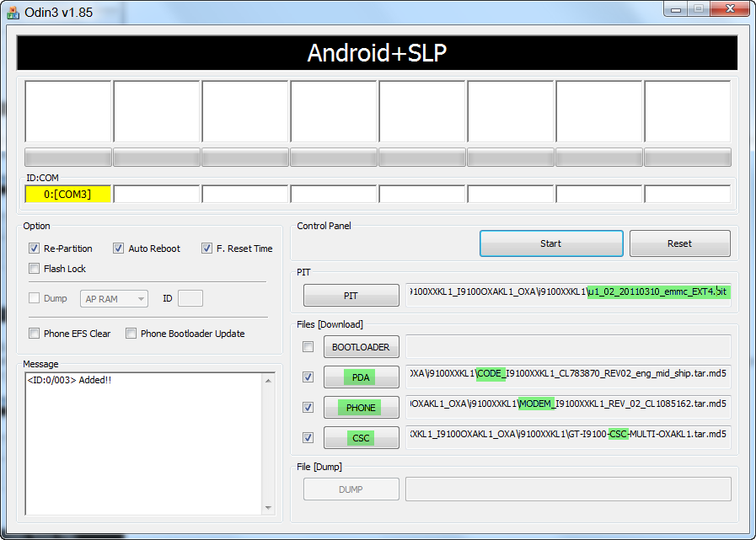Image resolution: width=756 pixels, height=540 pixels.
Task: Click the empty BOOTLOADER path field
Action: pos(568,346)
